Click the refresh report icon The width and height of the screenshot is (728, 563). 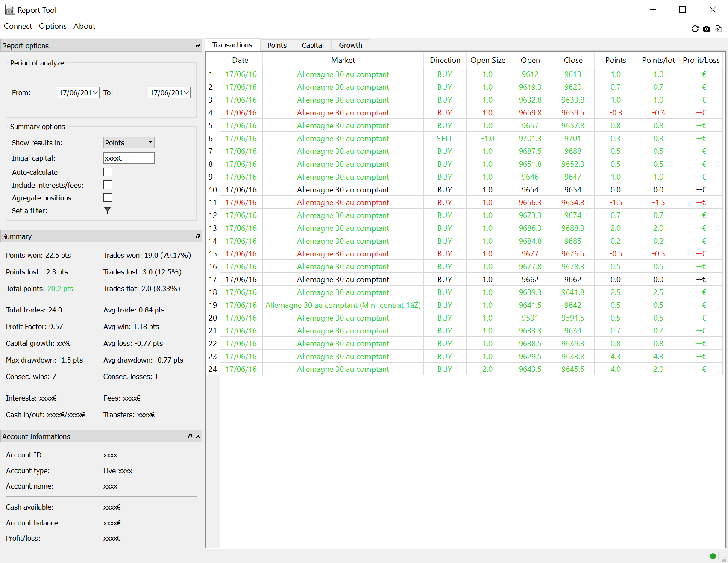(695, 29)
